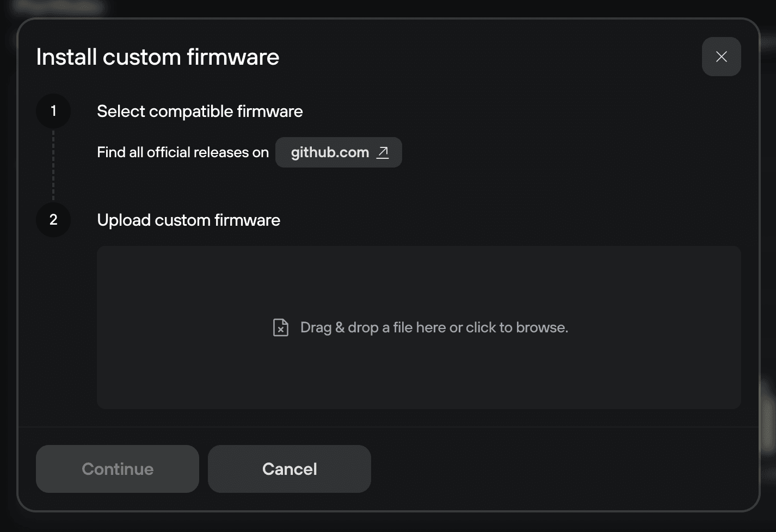Select the Select compatible firmware step heading
Screen dimensions: 776x532
coord(200,111)
